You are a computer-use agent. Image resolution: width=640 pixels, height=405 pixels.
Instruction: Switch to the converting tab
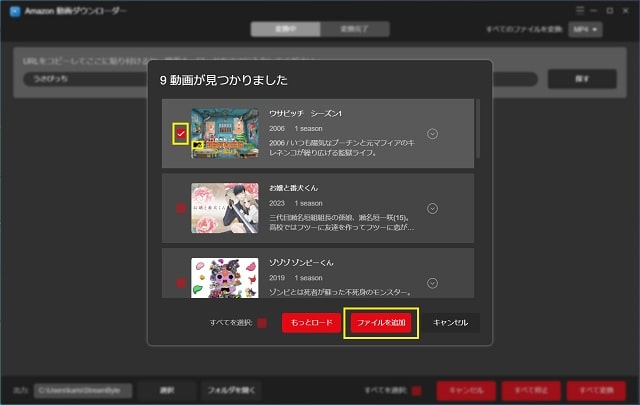point(285,29)
